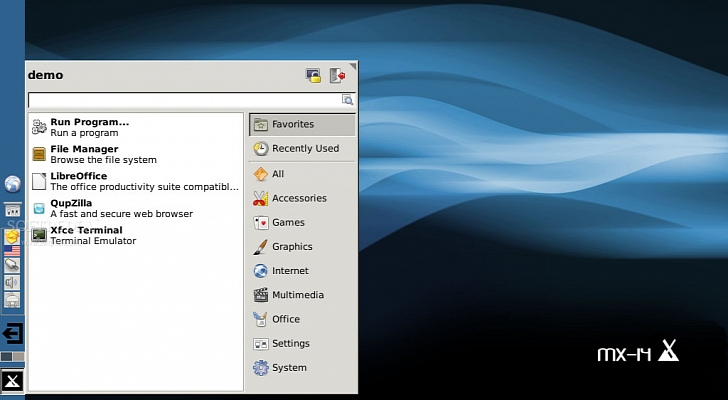This screenshot has height=400, width=728.
Task: Click the log out icon
Action: click(x=338, y=75)
